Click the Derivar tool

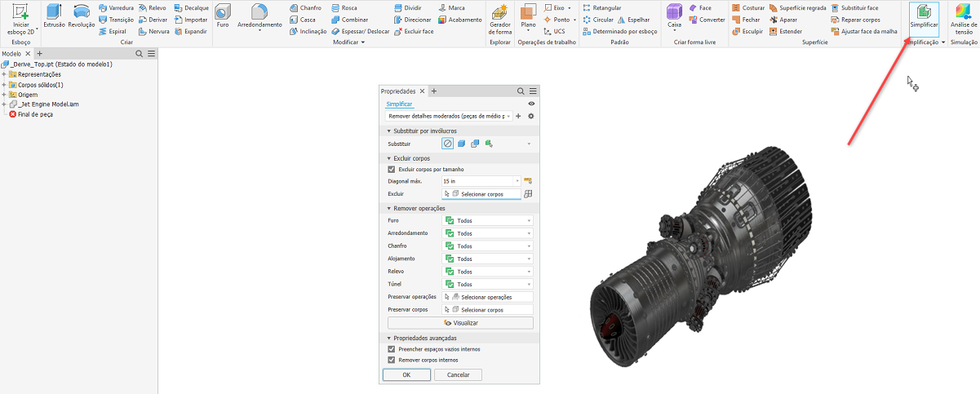click(x=153, y=19)
